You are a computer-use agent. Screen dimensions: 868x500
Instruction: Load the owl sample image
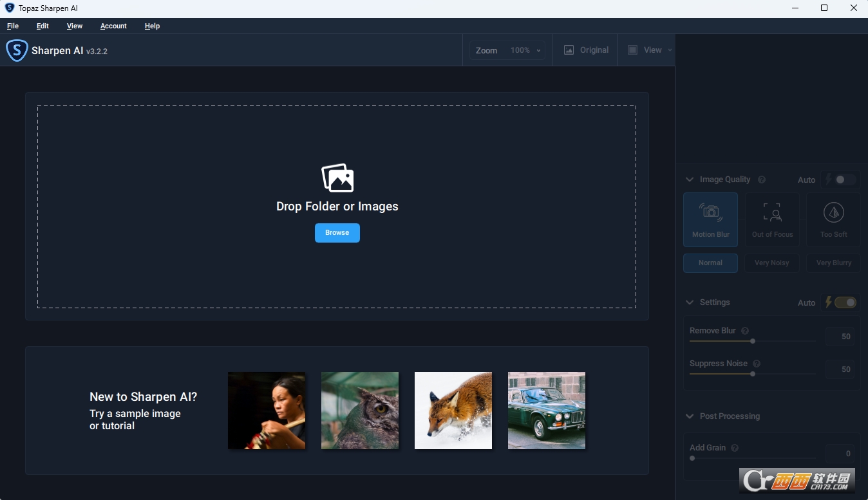(360, 411)
